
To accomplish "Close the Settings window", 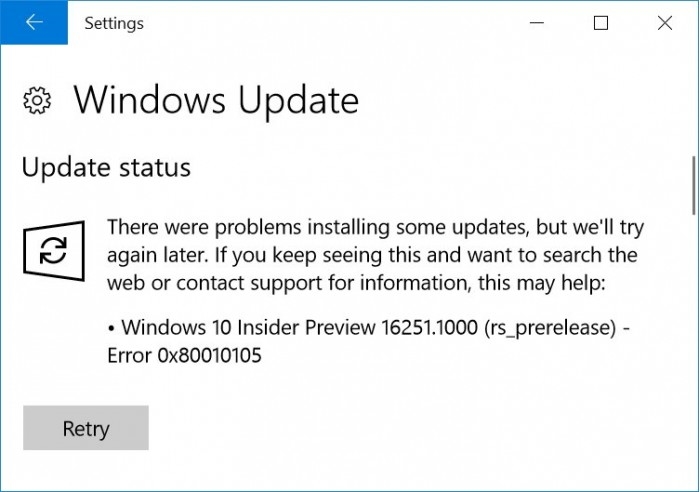I will pos(665,22).
